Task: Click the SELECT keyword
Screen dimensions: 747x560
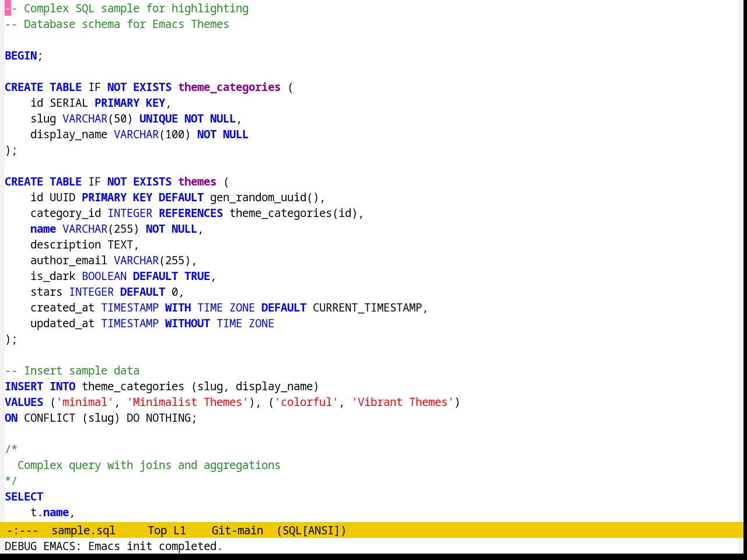Action: [x=24, y=496]
